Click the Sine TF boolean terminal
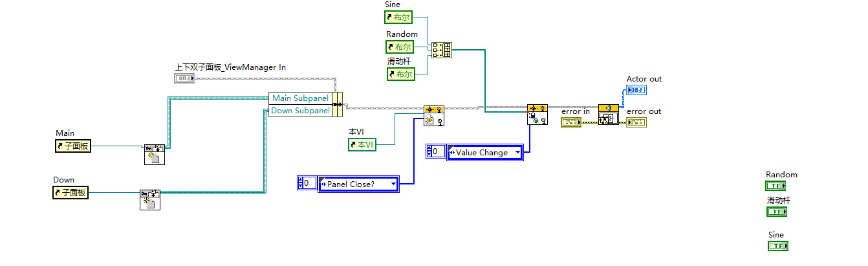Screen dimensions: 868x266 tap(778, 246)
